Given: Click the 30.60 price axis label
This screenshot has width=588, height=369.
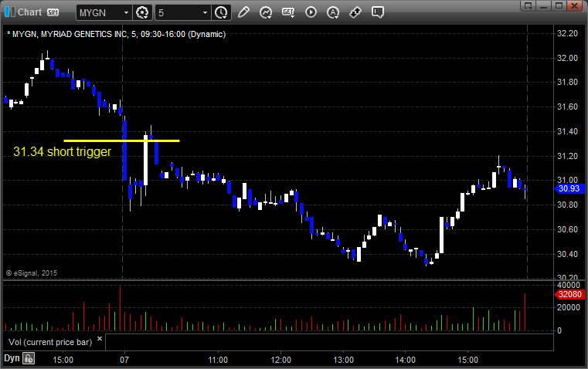Looking at the screenshot, I should pyautogui.click(x=567, y=229).
